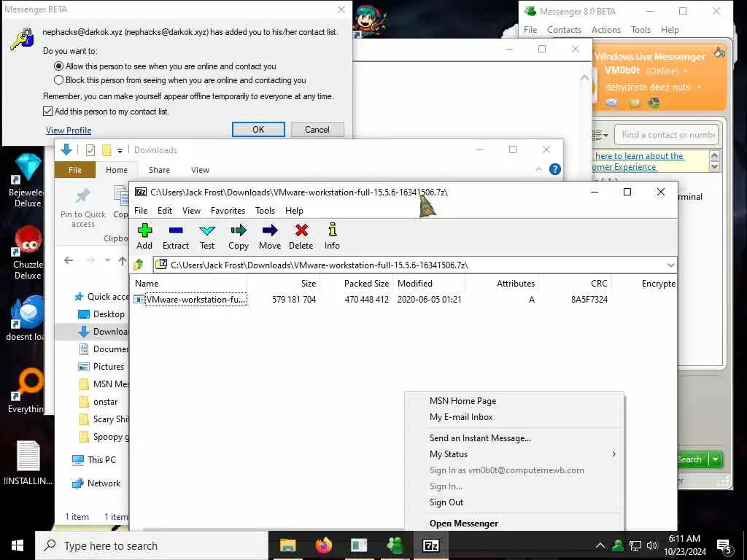Click the 7-Zip taskbar button
747x560 pixels.
pos(430,545)
